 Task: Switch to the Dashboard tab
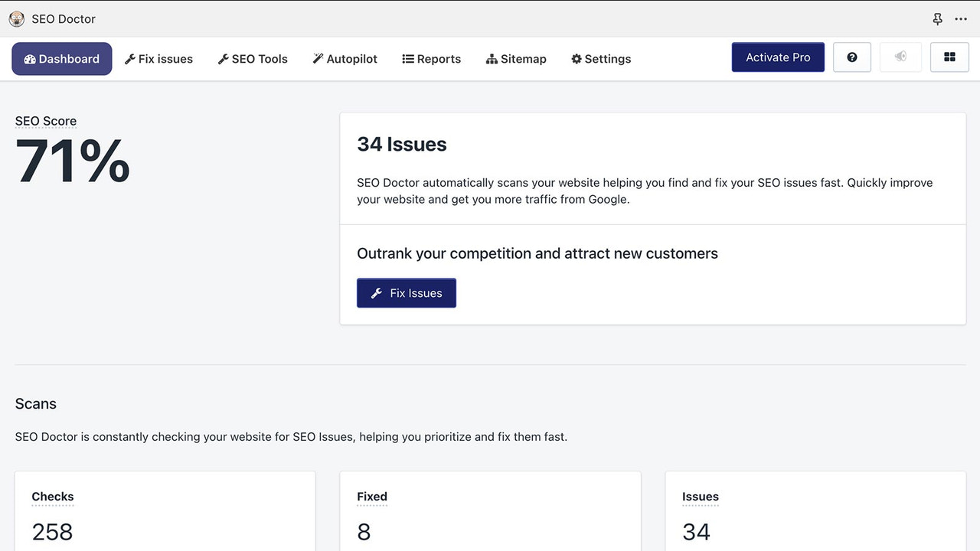61,58
